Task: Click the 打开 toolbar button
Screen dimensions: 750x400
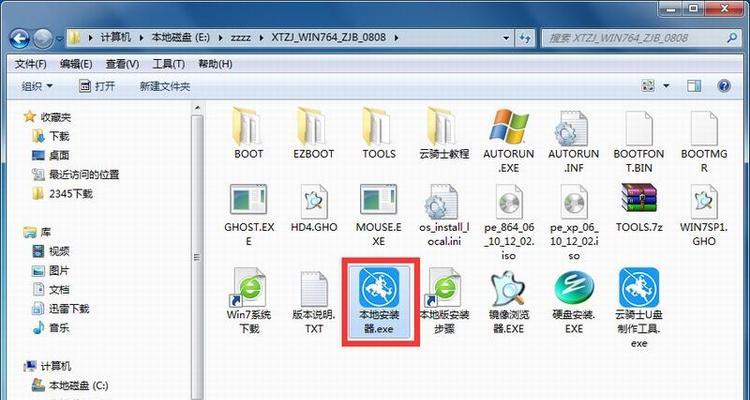Action: (97, 86)
